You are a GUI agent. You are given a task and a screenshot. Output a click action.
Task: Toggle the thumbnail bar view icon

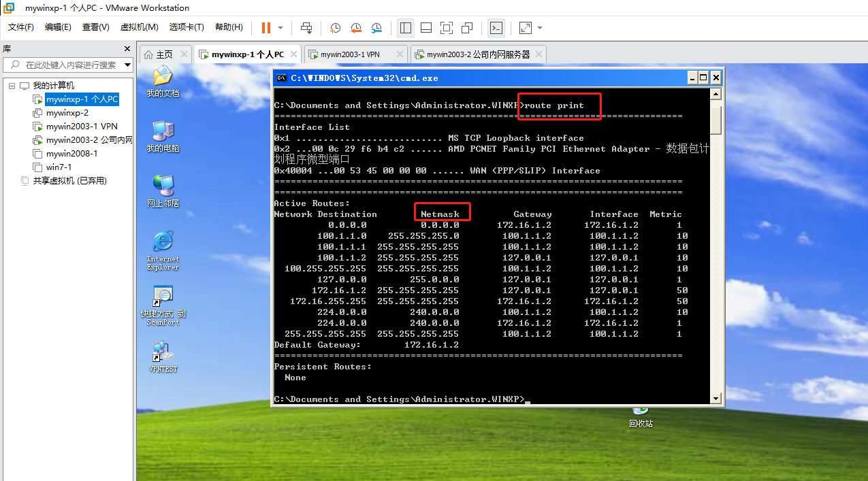pos(426,28)
